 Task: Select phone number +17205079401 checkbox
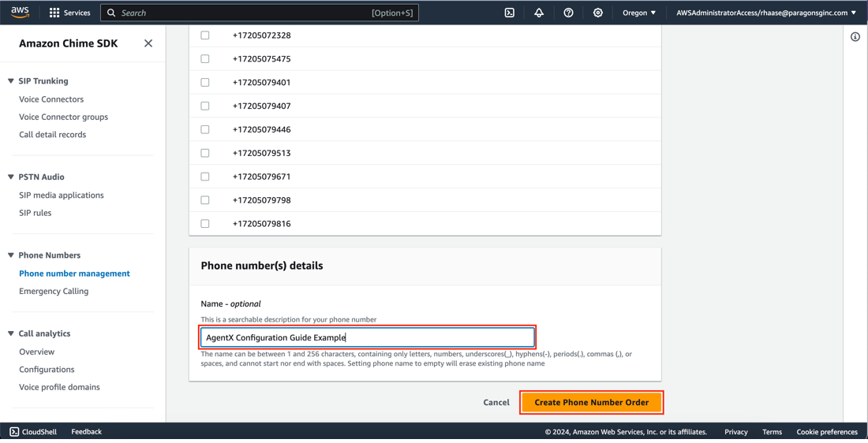click(205, 83)
